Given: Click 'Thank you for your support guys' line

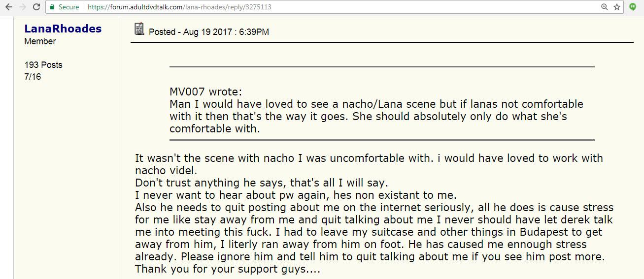Looking at the screenshot, I should coord(228,269).
